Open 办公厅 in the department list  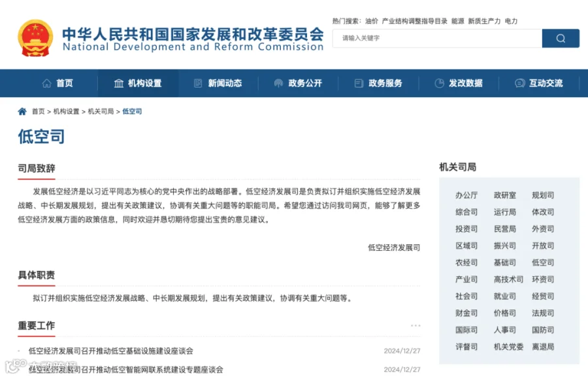point(466,195)
